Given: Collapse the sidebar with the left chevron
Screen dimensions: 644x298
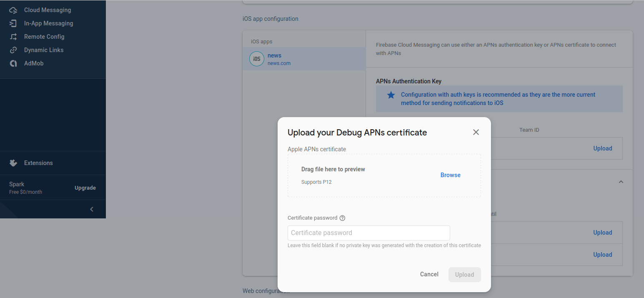Looking at the screenshot, I should pyautogui.click(x=92, y=209).
